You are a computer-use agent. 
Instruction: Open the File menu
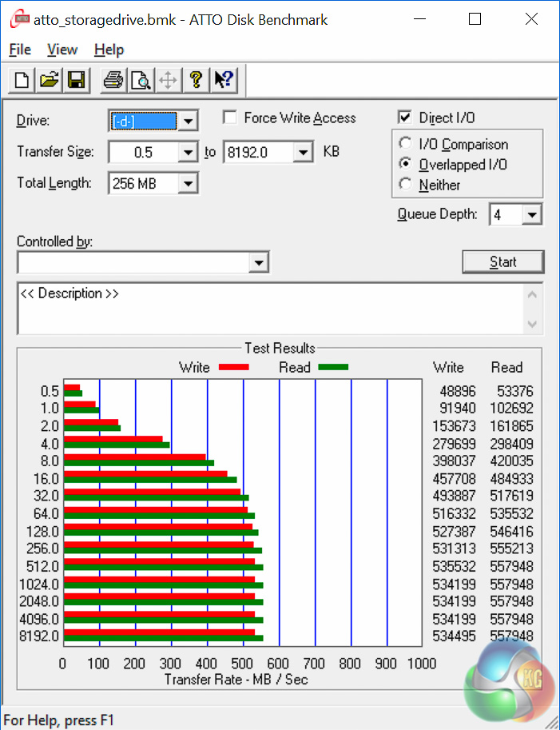click(20, 50)
